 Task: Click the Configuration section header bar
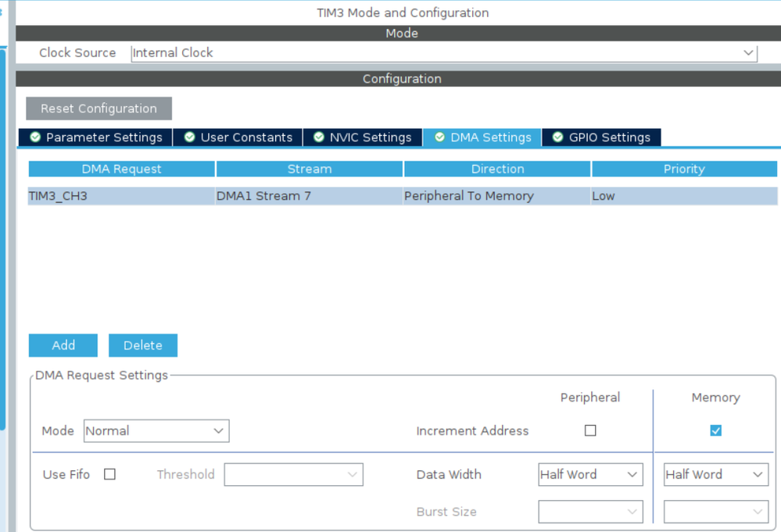399,79
